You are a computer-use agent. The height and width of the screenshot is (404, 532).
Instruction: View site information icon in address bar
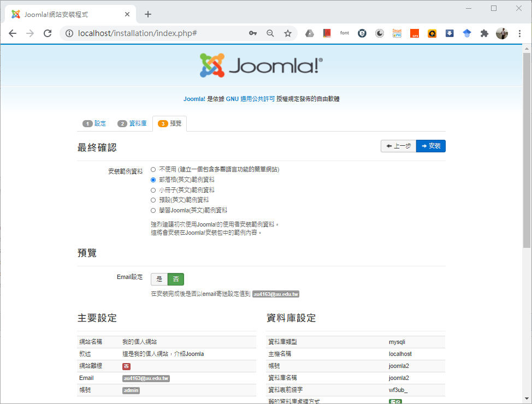pyautogui.click(x=69, y=33)
